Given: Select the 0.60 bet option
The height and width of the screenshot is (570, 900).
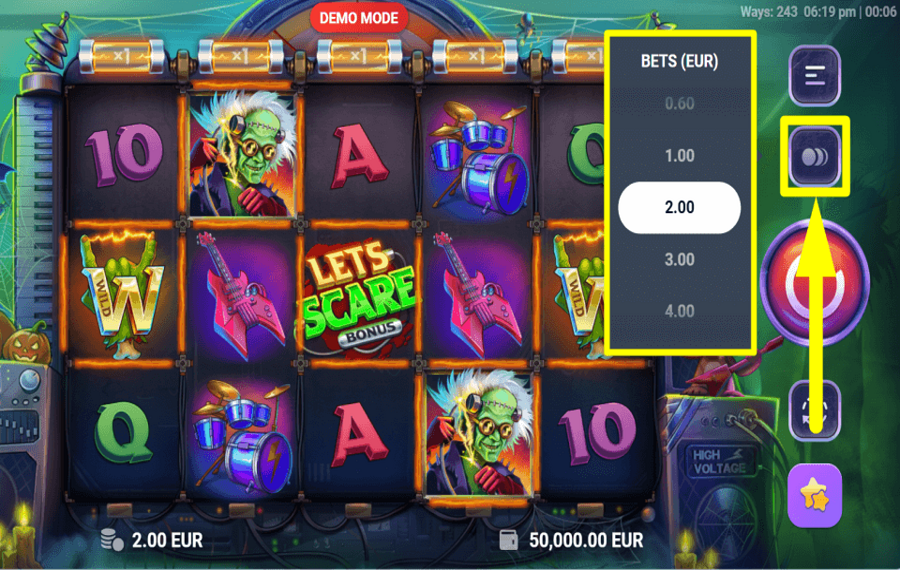Looking at the screenshot, I should click(x=679, y=104).
